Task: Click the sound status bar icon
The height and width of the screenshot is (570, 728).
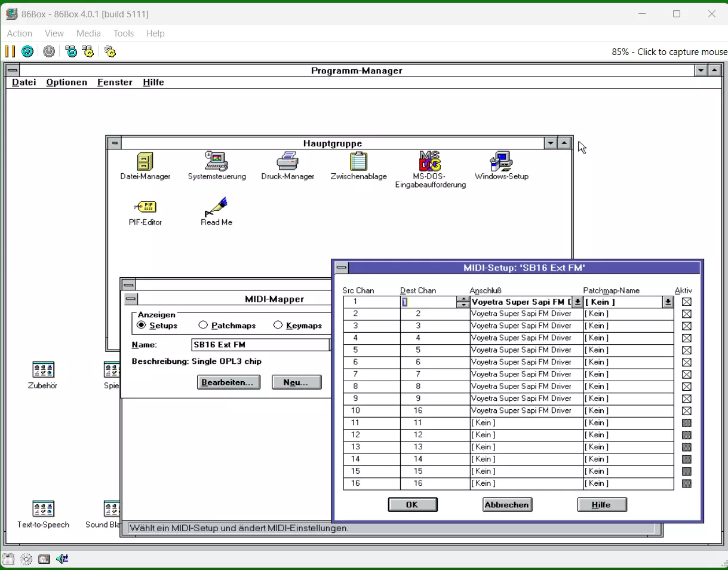Action: tap(62, 559)
